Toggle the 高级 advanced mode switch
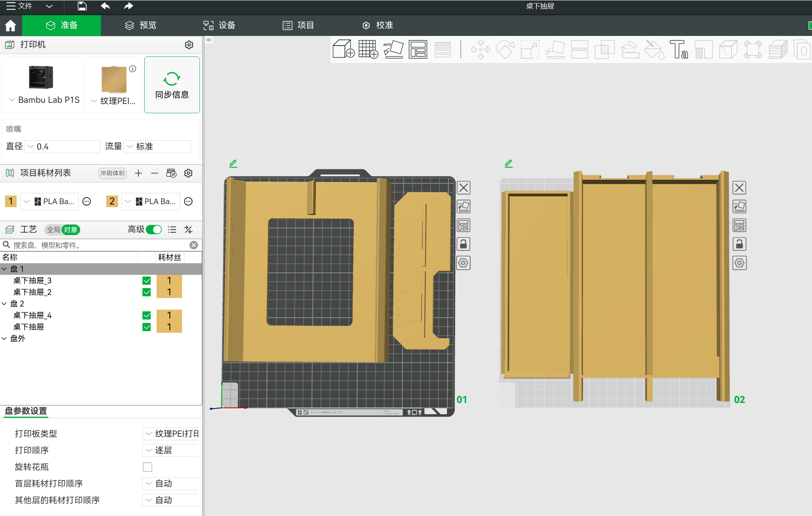Viewport: 812px width, 516px height. coord(154,230)
